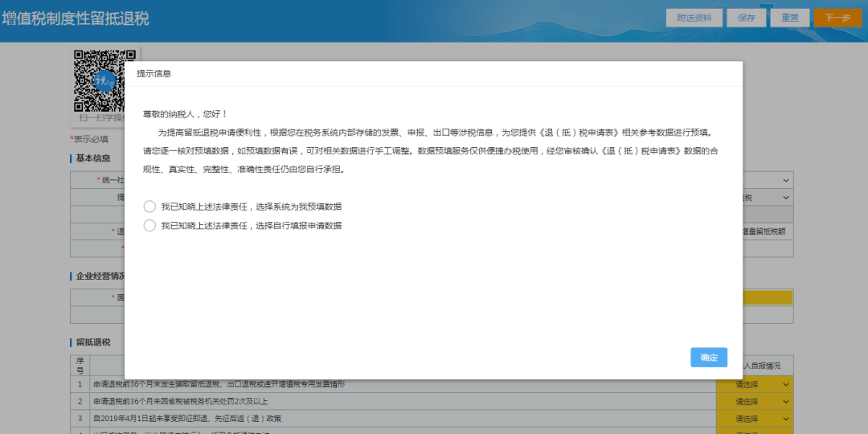Screen dimensions: 868x434
Task: Confirm with the 确定 button
Action: click(x=709, y=358)
